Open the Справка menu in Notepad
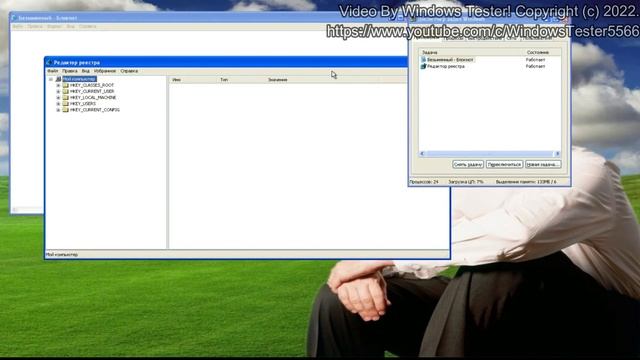This screenshot has width=640, height=360. [87, 27]
